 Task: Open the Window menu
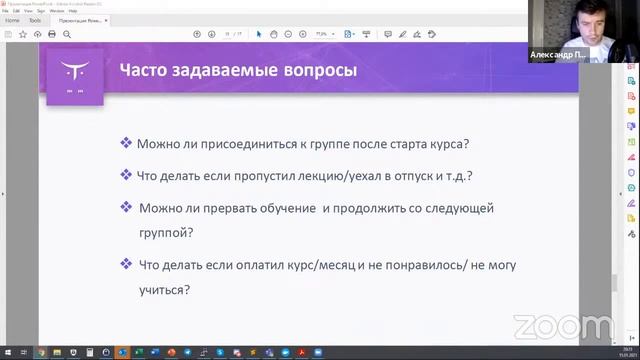[x=57, y=11]
